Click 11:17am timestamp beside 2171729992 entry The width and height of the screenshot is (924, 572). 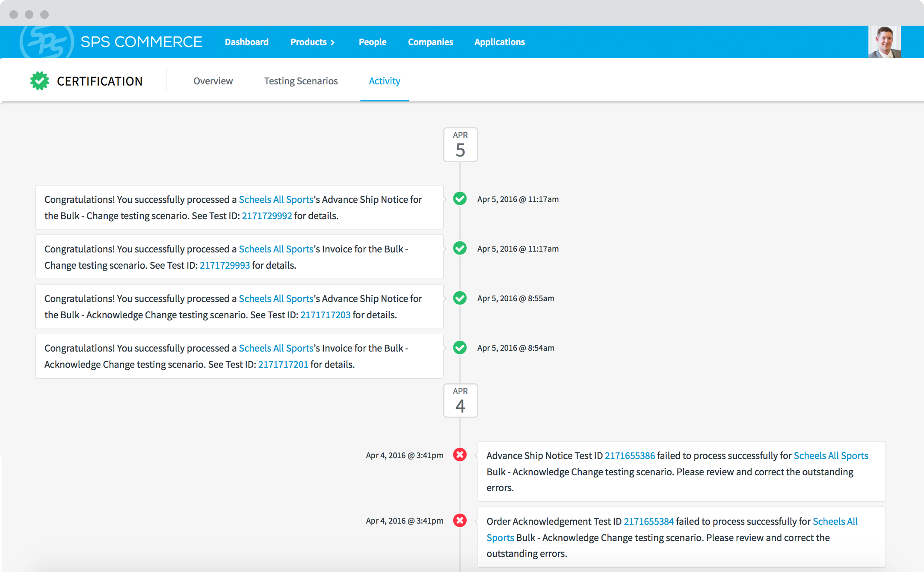pos(518,199)
